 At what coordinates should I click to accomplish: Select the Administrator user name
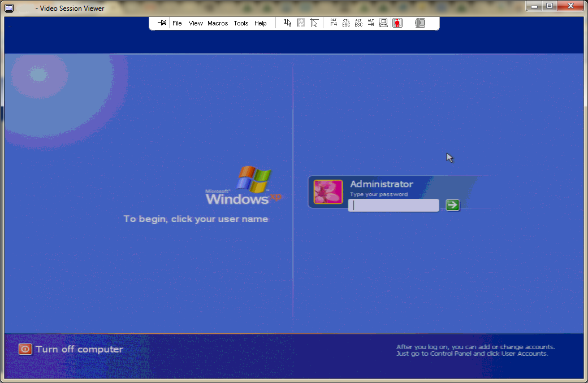[x=382, y=184]
